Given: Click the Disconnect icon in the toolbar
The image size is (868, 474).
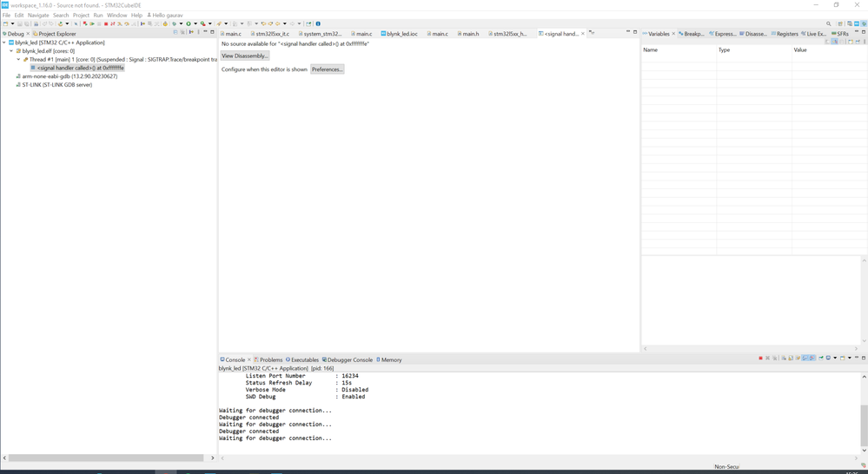Looking at the screenshot, I should coord(112,23).
